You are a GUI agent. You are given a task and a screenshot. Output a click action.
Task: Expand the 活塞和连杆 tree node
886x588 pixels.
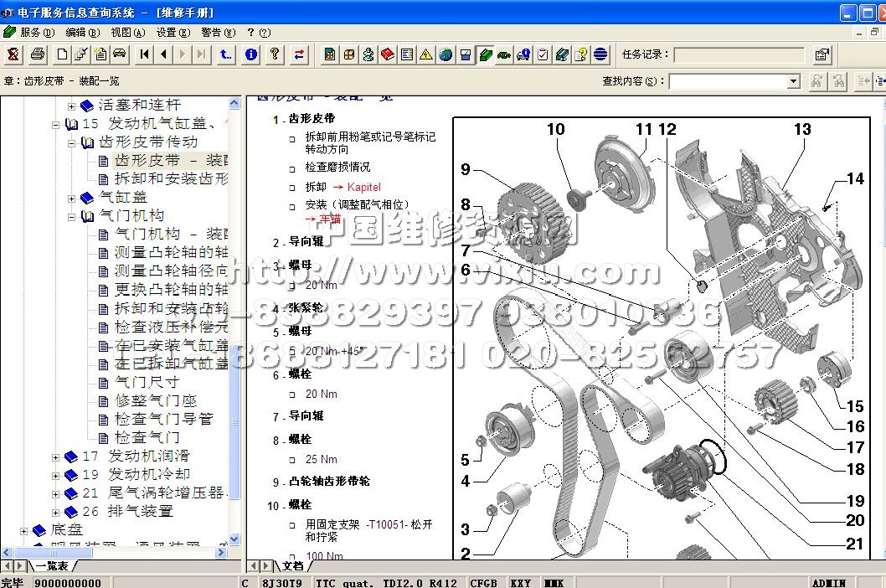(71, 106)
